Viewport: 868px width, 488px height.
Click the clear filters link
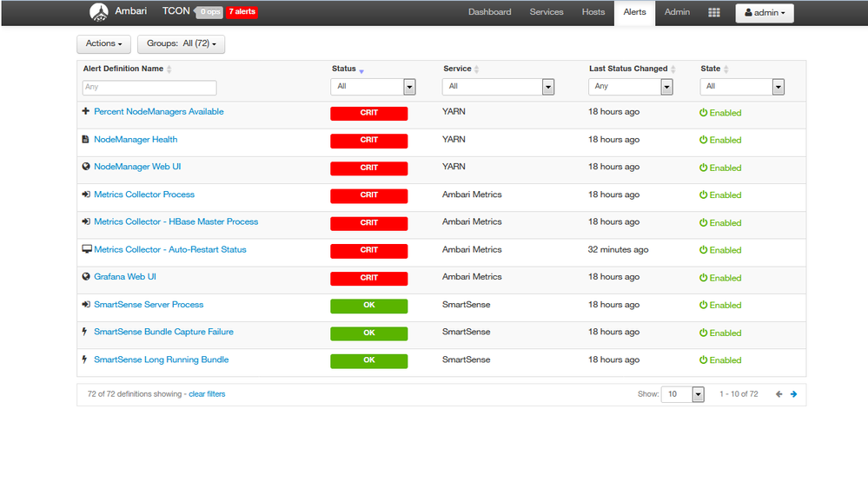pyautogui.click(x=207, y=394)
